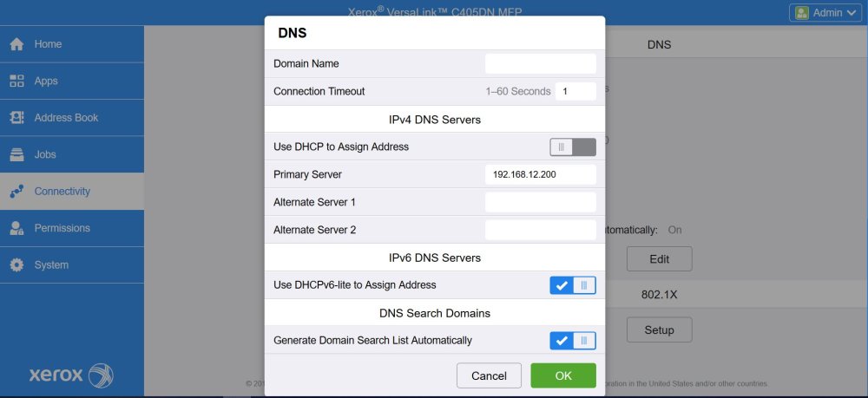This screenshot has width=868, height=398.
Task: Open the System menu item
Action: point(72,264)
